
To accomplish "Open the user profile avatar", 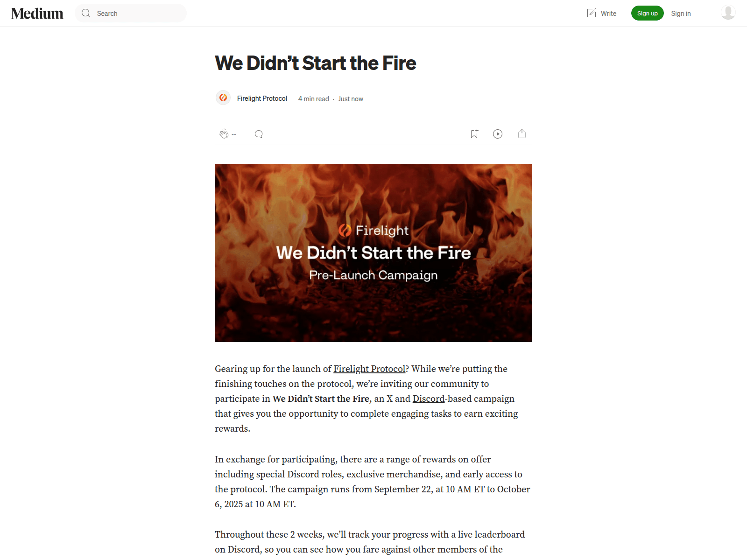I will point(728,13).
